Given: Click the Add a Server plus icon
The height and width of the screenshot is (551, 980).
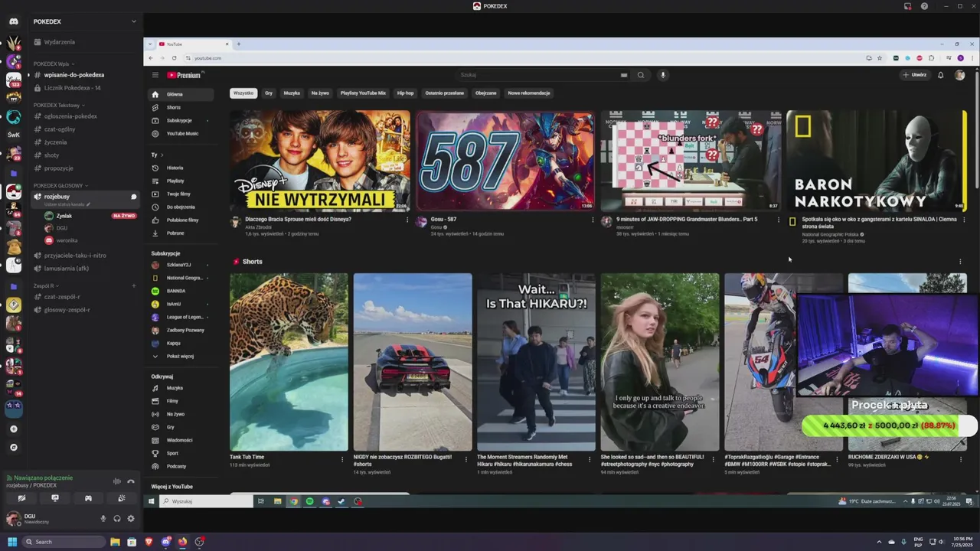Looking at the screenshot, I should point(14,429).
